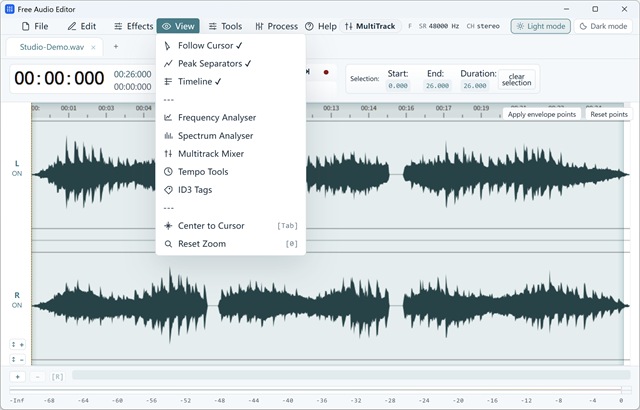Click the View eye icon
This screenshot has width=640, height=410.
[166, 26]
